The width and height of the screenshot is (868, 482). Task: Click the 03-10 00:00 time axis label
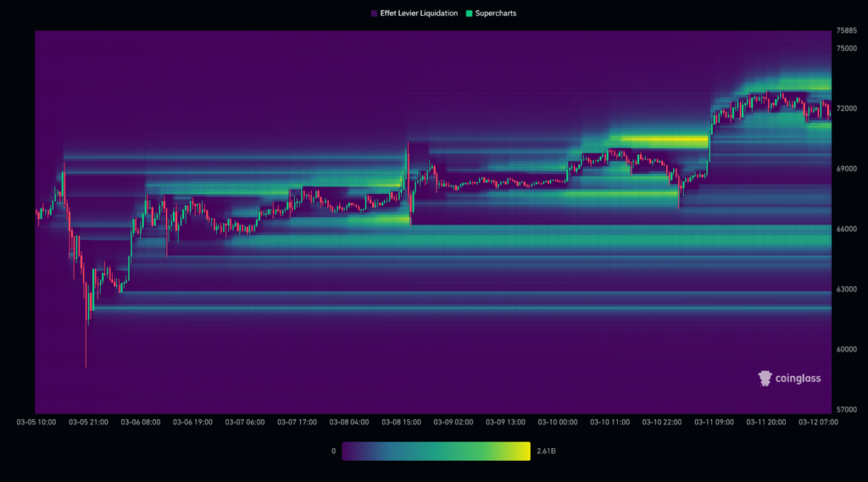558,422
